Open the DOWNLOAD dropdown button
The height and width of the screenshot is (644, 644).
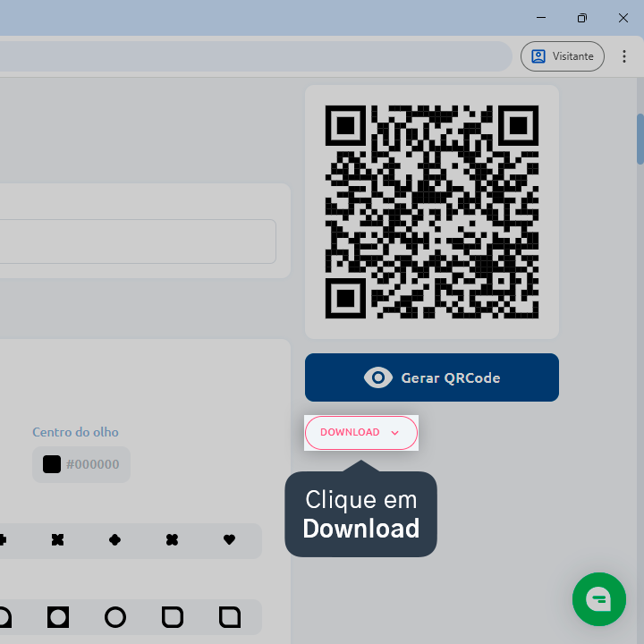tap(361, 433)
